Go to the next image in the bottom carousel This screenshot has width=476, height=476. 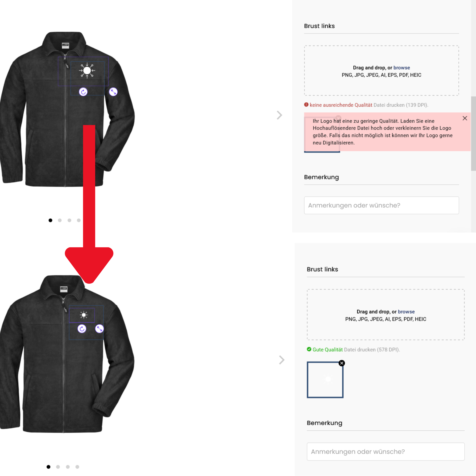tap(282, 360)
